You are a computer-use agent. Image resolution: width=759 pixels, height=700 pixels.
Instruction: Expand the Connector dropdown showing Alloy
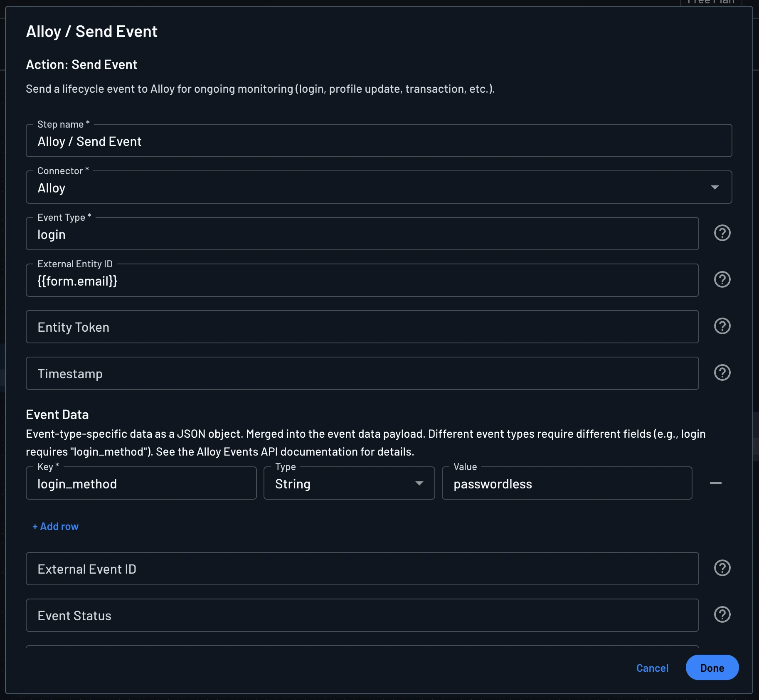[x=379, y=187]
